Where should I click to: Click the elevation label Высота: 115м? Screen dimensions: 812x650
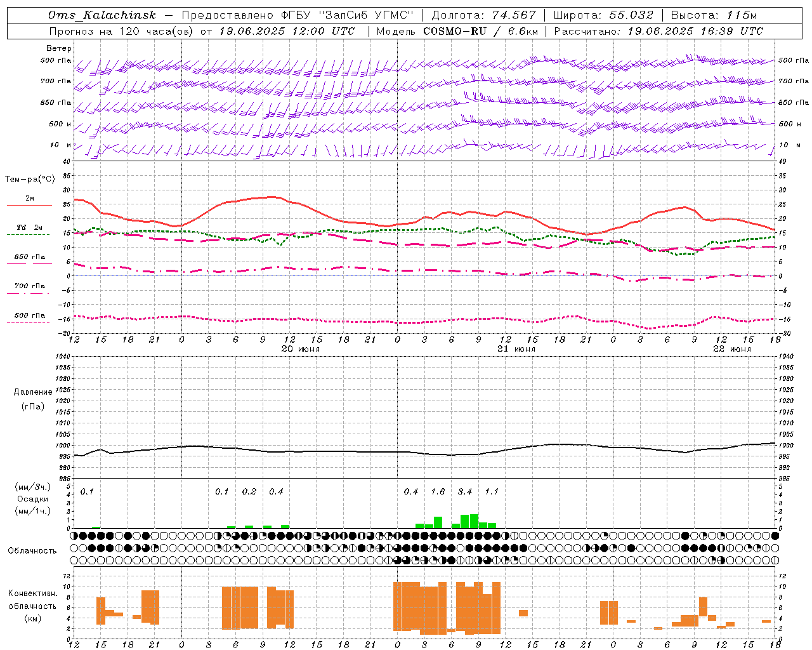714,16
